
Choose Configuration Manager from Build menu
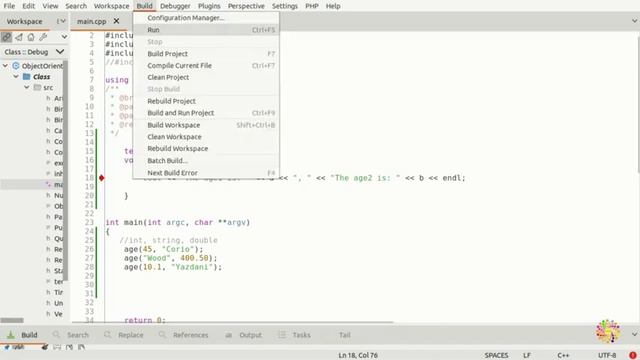click(x=206, y=18)
